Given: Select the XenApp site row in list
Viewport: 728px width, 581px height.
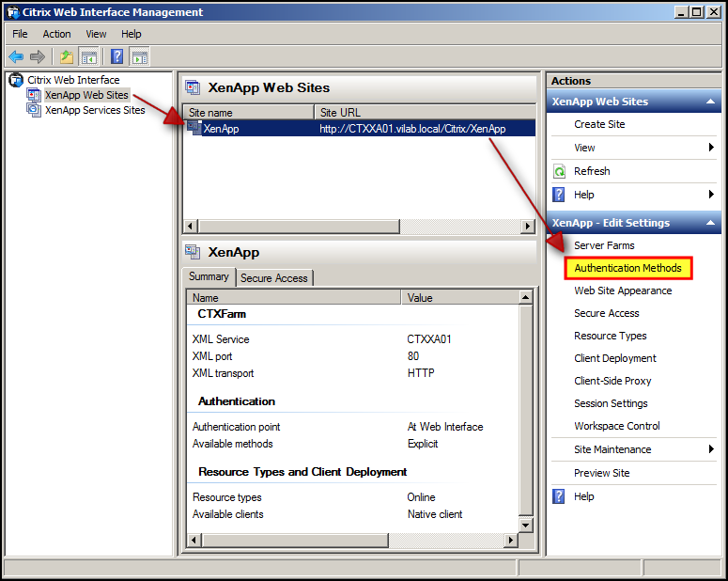Looking at the screenshot, I should click(222, 129).
